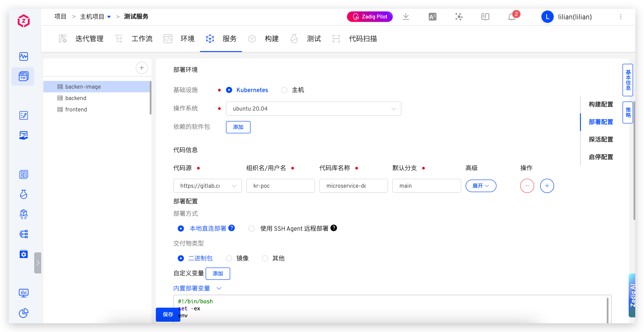
Task: Enable 使用 SSH Agent 远程部署 deployment mode
Action: click(251, 228)
